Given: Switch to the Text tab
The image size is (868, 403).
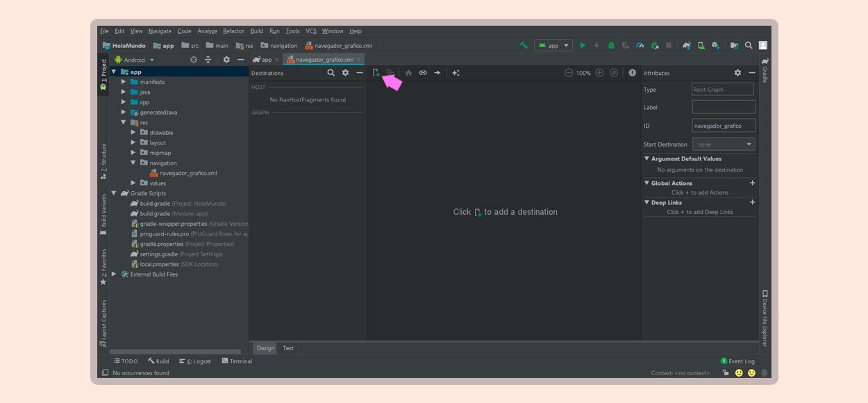Looking at the screenshot, I should pyautogui.click(x=288, y=348).
